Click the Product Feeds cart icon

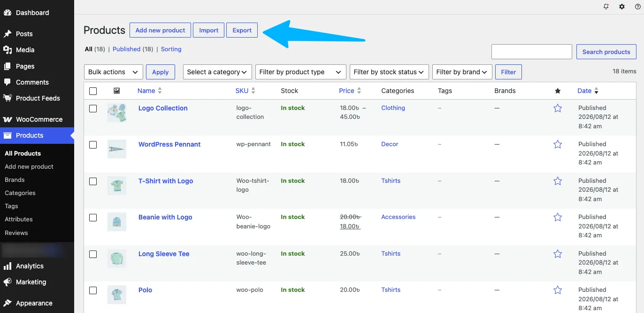point(8,98)
